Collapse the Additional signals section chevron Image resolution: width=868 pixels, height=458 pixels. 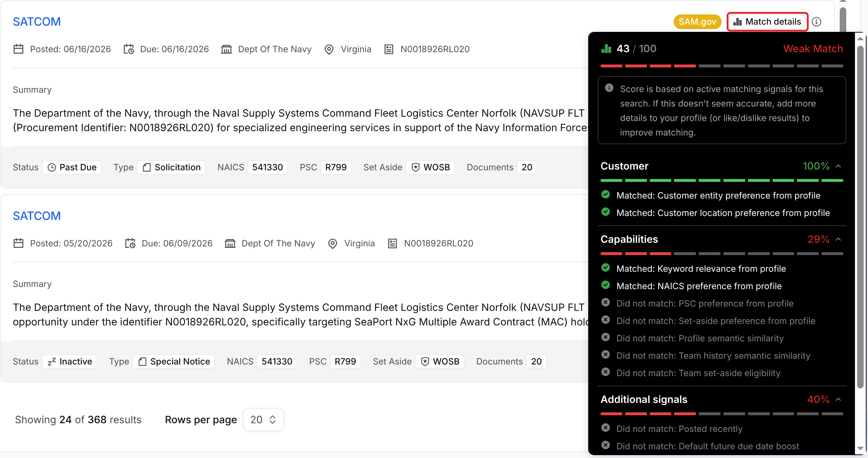[838, 399]
